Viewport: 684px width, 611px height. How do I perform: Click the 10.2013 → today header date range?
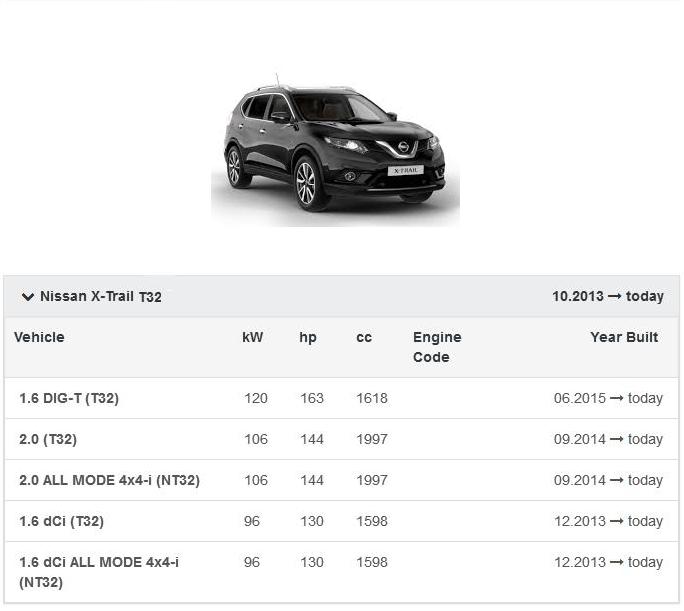607,296
